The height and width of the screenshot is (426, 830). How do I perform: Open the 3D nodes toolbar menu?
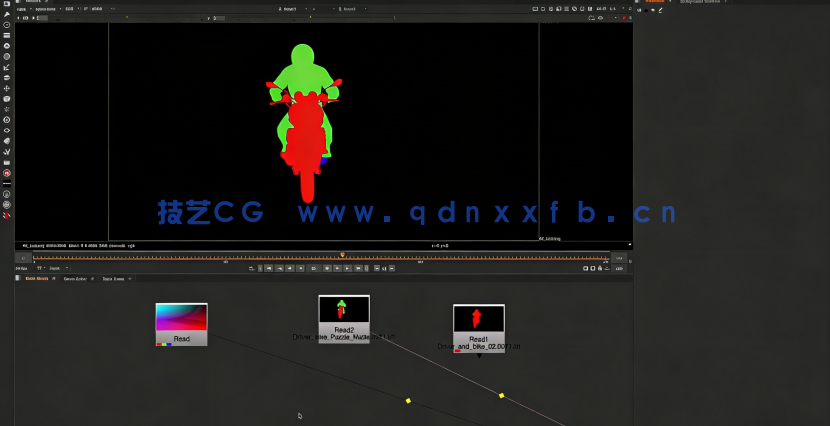tap(7, 99)
